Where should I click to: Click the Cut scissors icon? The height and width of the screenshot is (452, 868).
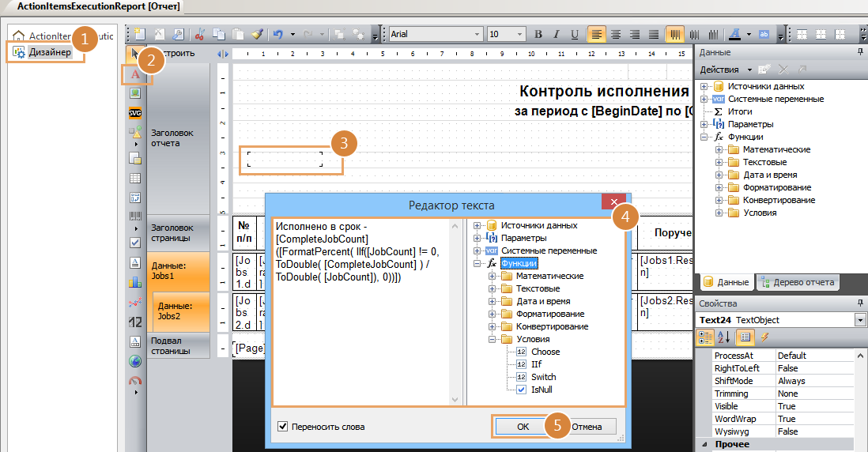click(x=200, y=35)
